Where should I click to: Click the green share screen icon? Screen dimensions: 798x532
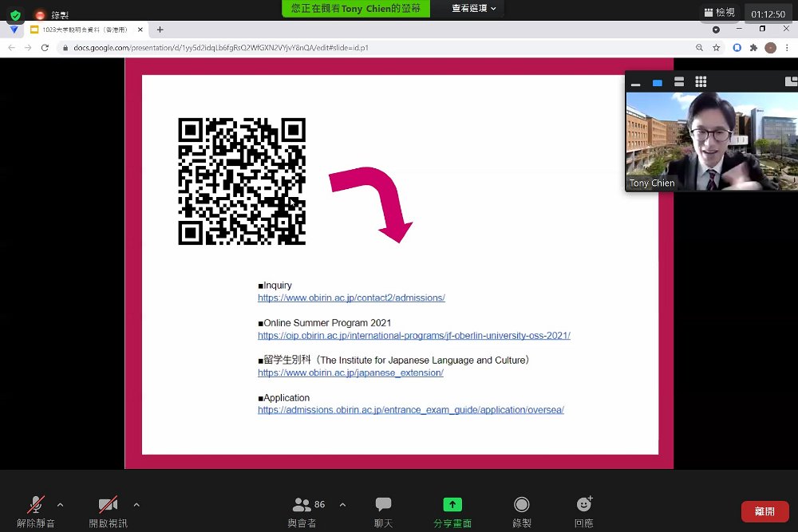(x=452, y=504)
